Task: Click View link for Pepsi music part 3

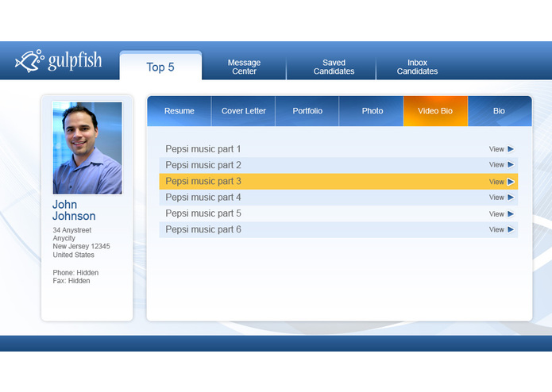Action: tap(496, 182)
